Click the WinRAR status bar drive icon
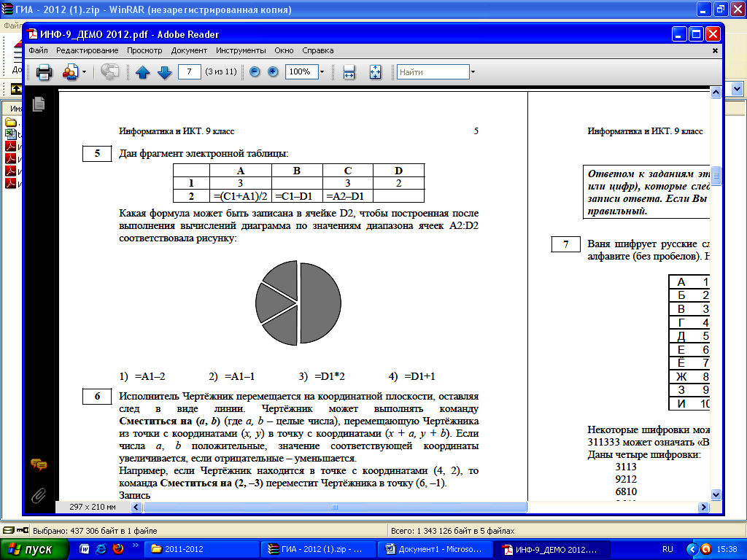747x560 pixels. tap(8, 530)
